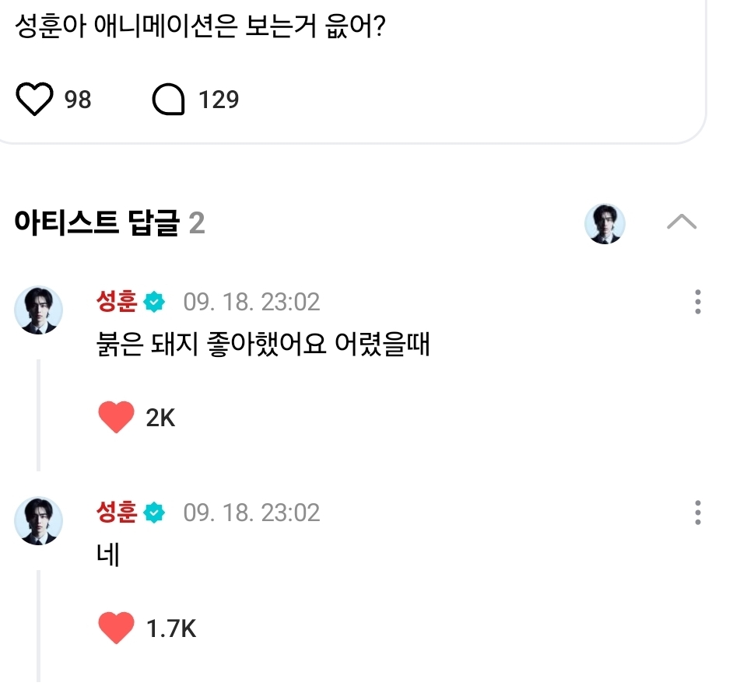Open three-dot menu for the 네 reply

[x=697, y=513]
